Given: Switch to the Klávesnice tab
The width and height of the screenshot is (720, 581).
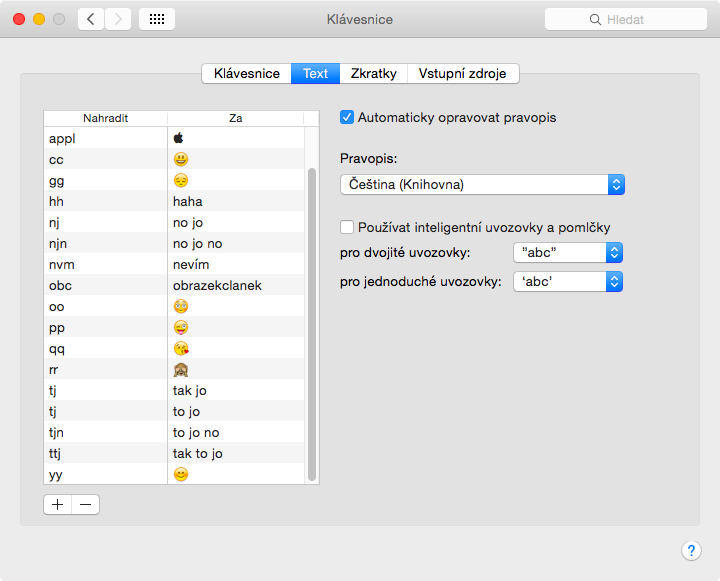Looking at the screenshot, I should point(246,73).
